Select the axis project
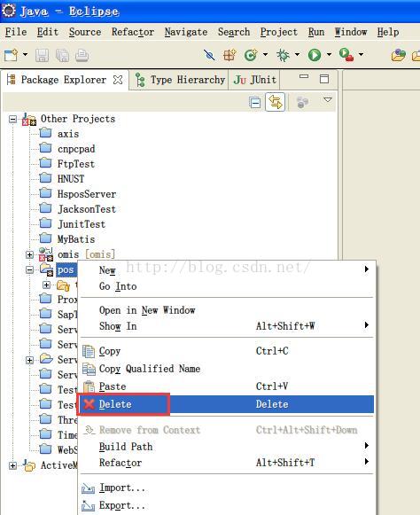Screen dimensions: 420x515 point(68,134)
